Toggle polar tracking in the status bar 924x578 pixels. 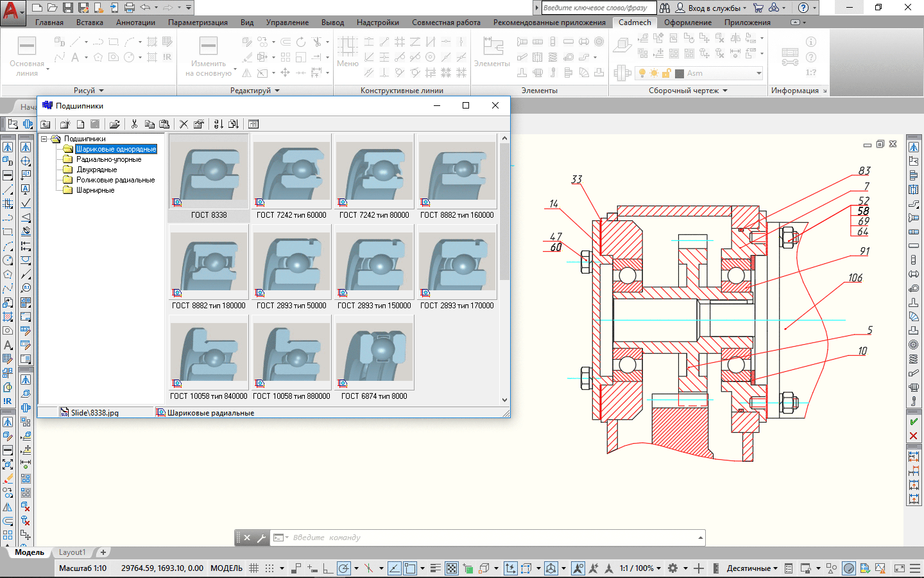[344, 568]
